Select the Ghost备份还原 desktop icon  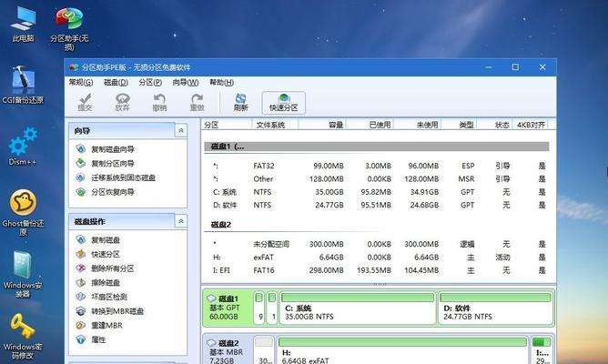23,211
